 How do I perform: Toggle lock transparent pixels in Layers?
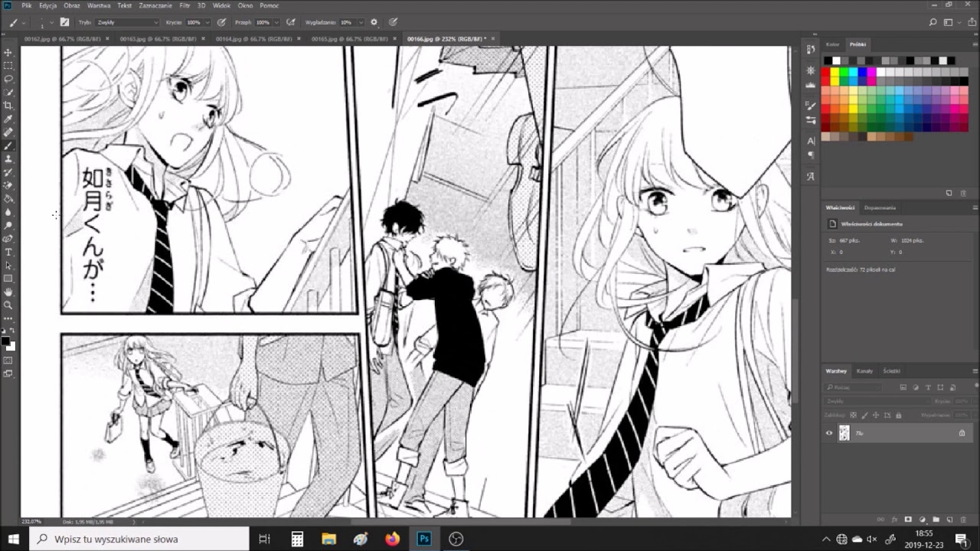click(854, 415)
